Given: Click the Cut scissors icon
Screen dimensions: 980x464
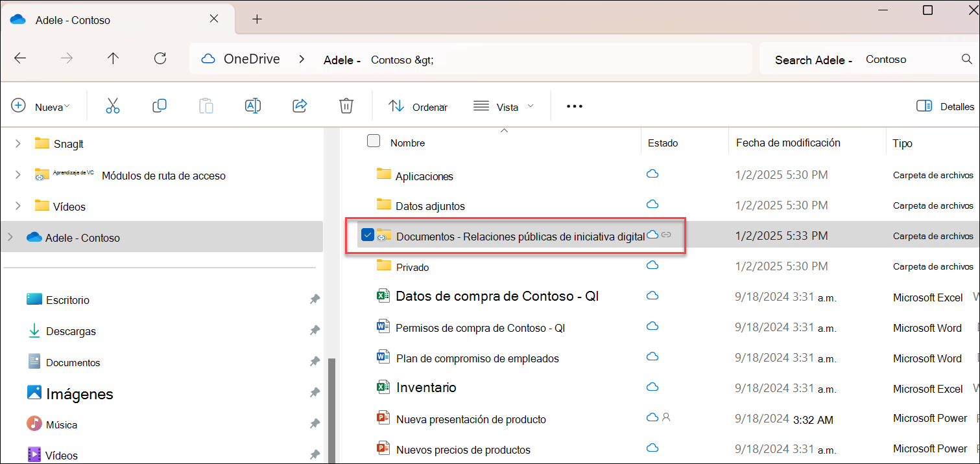Looking at the screenshot, I should tap(113, 106).
